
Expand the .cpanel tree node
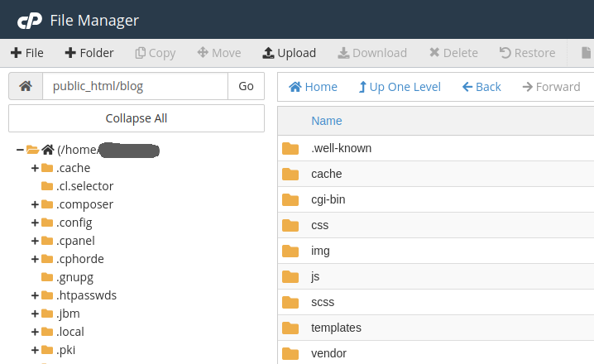pos(35,241)
